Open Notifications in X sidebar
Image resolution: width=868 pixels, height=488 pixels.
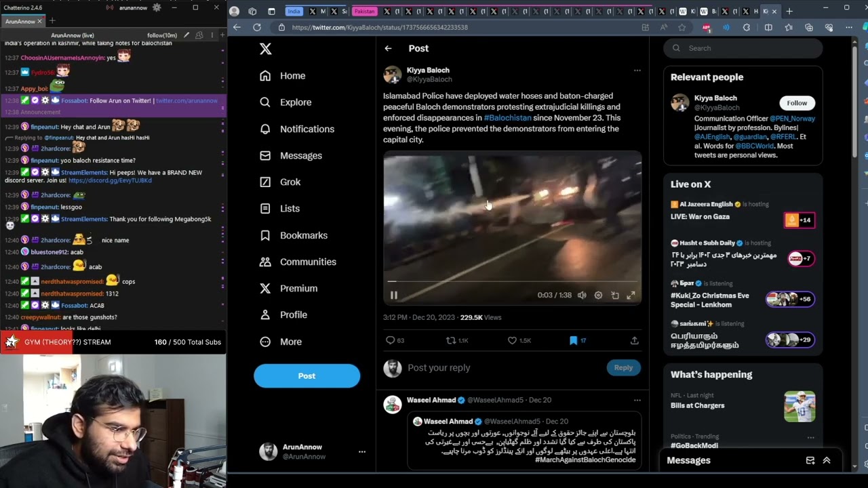(297, 129)
